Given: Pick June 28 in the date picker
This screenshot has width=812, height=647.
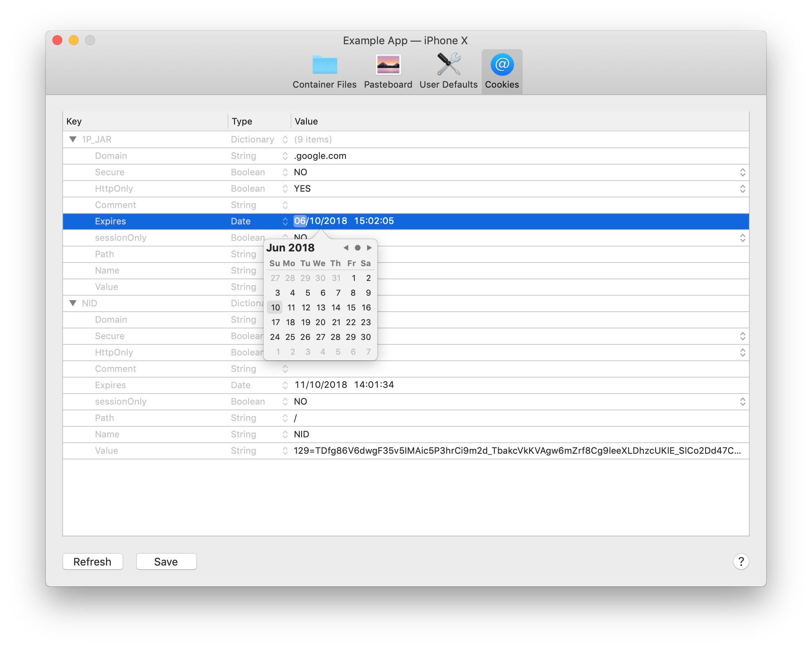Looking at the screenshot, I should (x=336, y=337).
